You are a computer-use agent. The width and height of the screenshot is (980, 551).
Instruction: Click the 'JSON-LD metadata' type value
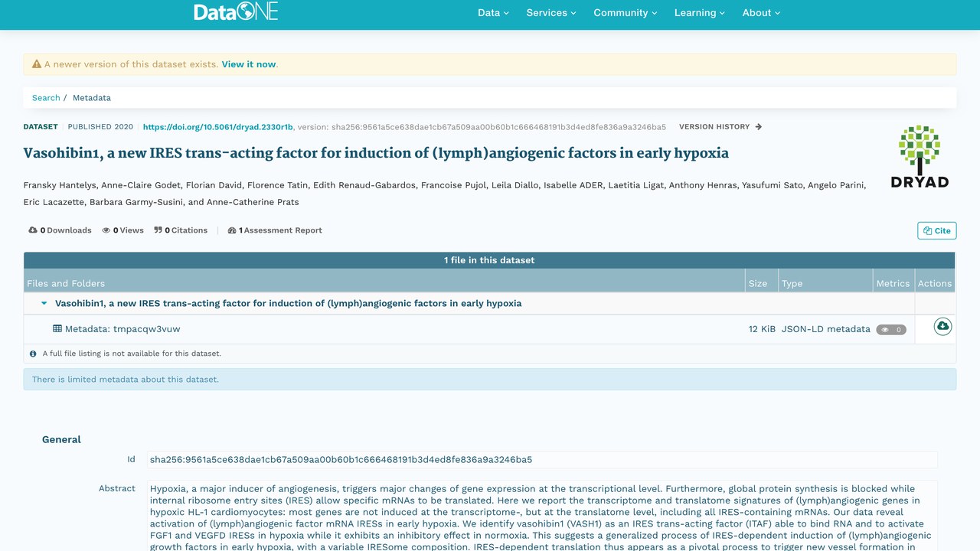tap(826, 329)
